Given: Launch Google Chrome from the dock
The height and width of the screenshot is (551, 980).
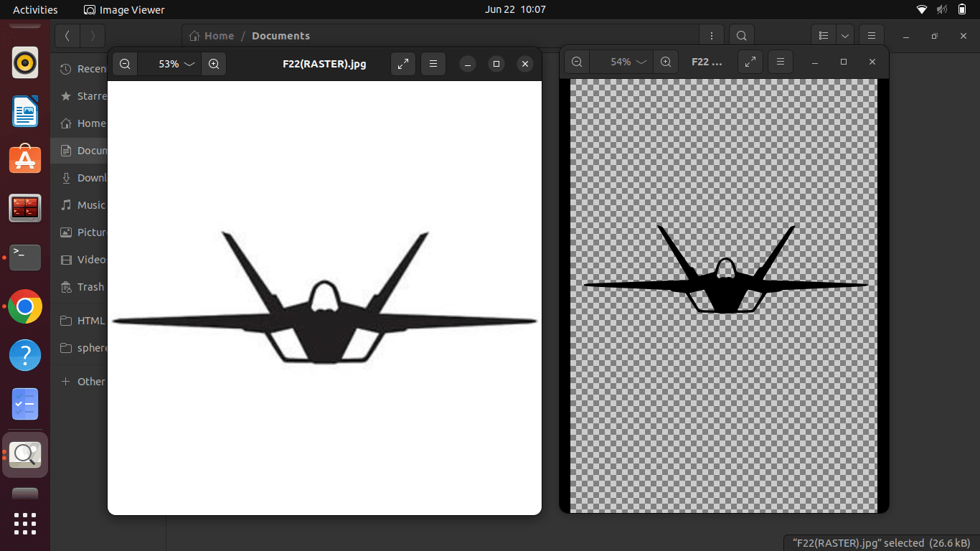Looking at the screenshot, I should (x=25, y=307).
